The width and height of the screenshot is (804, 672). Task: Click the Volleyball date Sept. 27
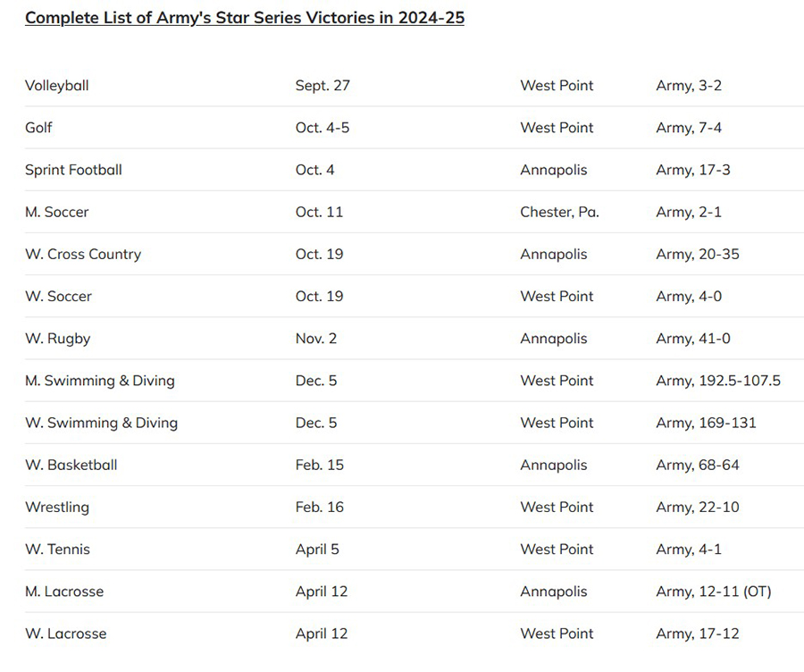pyautogui.click(x=322, y=86)
